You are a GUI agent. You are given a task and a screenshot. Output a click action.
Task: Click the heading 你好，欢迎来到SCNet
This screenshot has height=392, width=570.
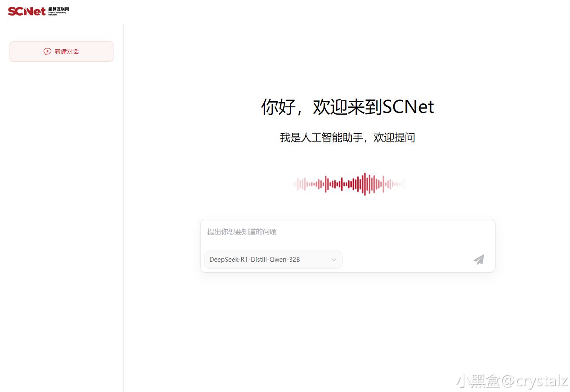coord(347,107)
